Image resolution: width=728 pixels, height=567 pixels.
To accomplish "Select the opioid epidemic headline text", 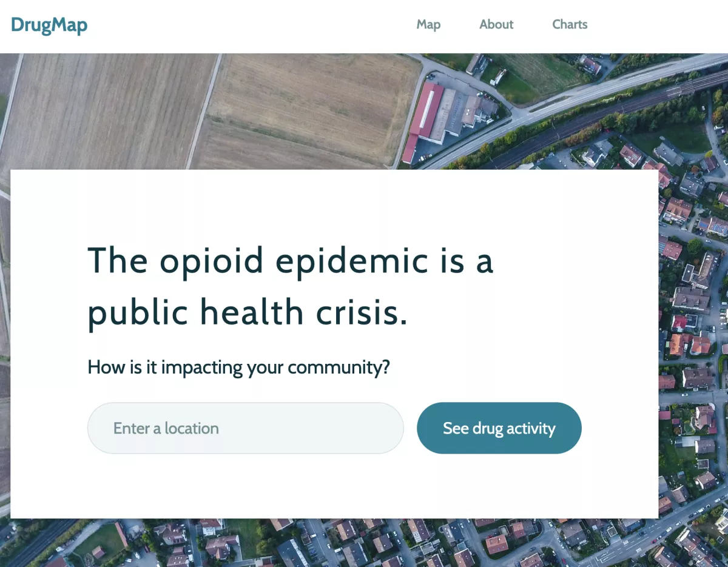I will click(291, 287).
